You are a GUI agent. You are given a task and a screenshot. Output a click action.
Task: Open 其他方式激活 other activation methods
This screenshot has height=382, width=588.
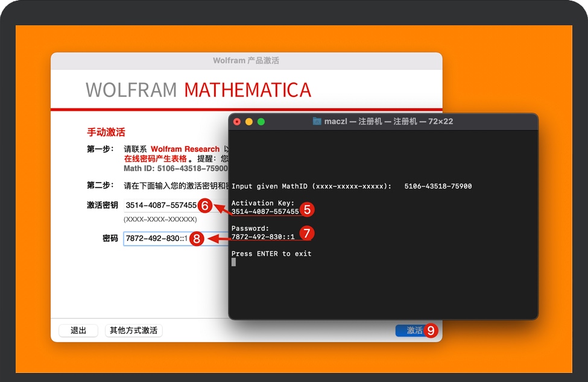click(x=133, y=330)
